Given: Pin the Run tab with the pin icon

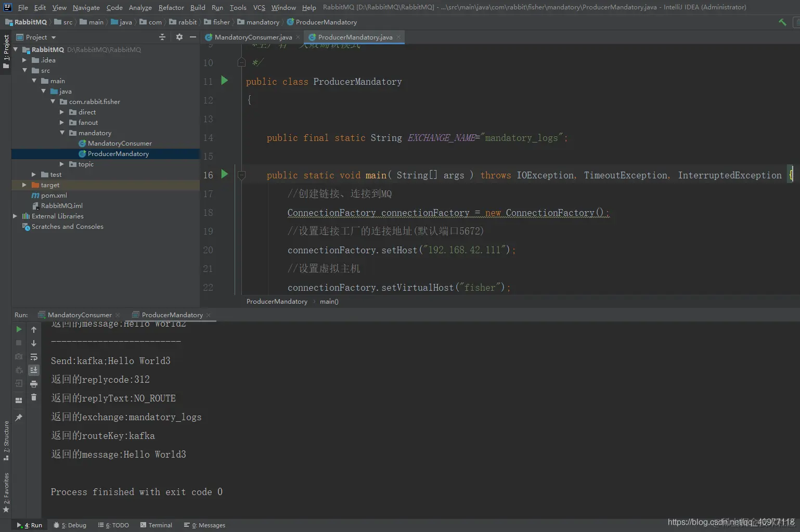Looking at the screenshot, I should [19, 417].
